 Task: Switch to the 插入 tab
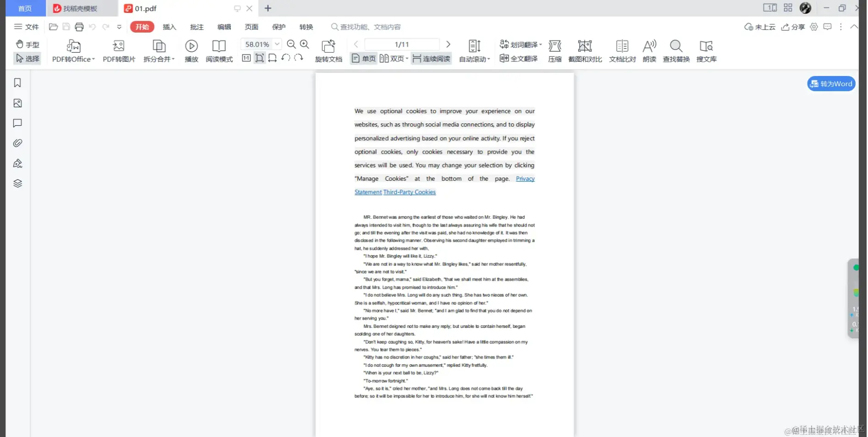[x=169, y=27]
